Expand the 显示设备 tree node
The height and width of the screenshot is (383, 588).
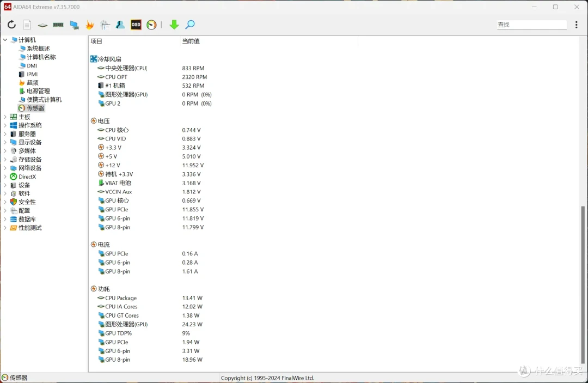click(x=5, y=143)
